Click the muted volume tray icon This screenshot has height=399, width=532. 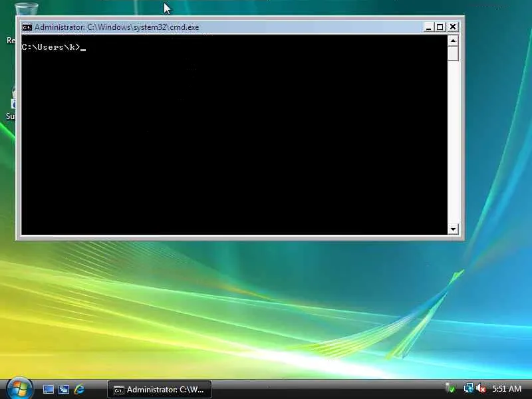point(481,388)
